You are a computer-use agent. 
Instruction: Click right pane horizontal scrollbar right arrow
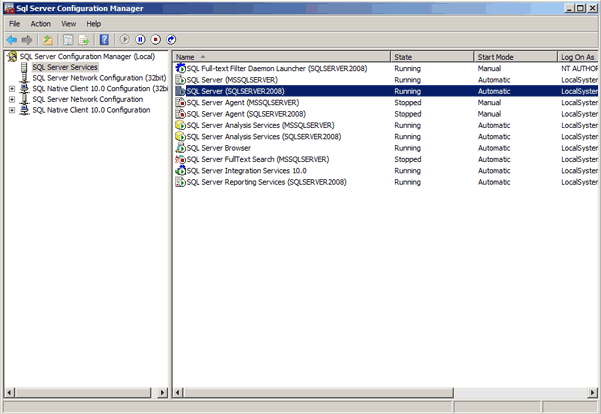[593, 392]
